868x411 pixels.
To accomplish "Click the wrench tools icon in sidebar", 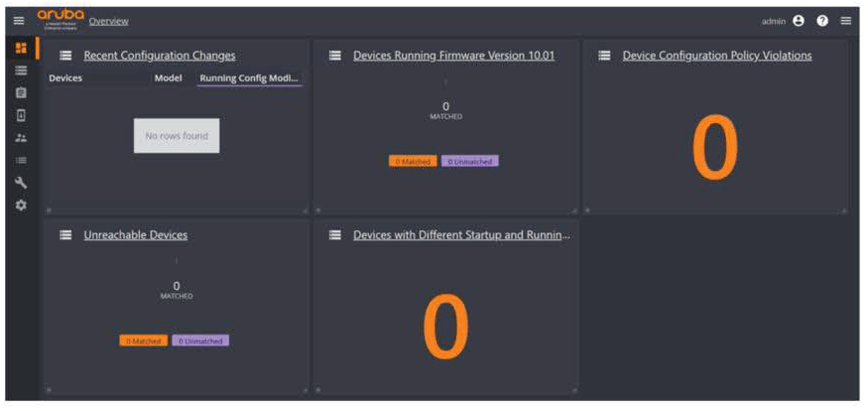I will click(21, 183).
